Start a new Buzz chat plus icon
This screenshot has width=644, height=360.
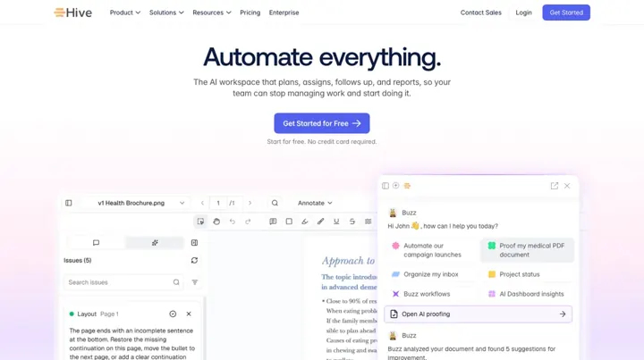pyautogui.click(x=396, y=185)
